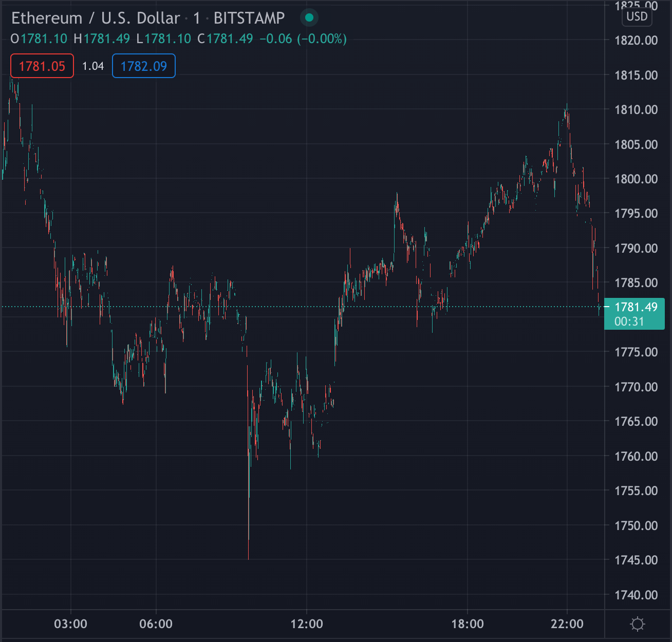The width and height of the screenshot is (672, 642).
Task: Click the red sell price 1781.05 button
Action: coord(42,66)
